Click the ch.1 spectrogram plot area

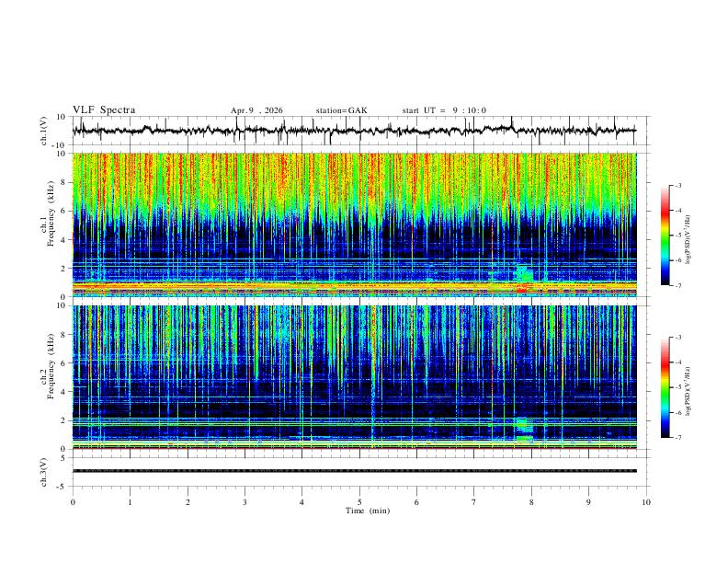[354, 224]
